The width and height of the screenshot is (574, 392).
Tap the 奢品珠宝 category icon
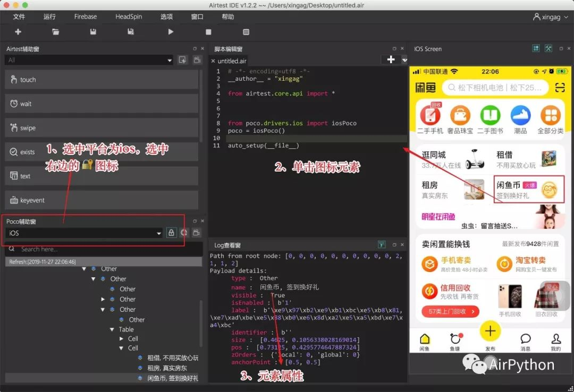click(460, 115)
